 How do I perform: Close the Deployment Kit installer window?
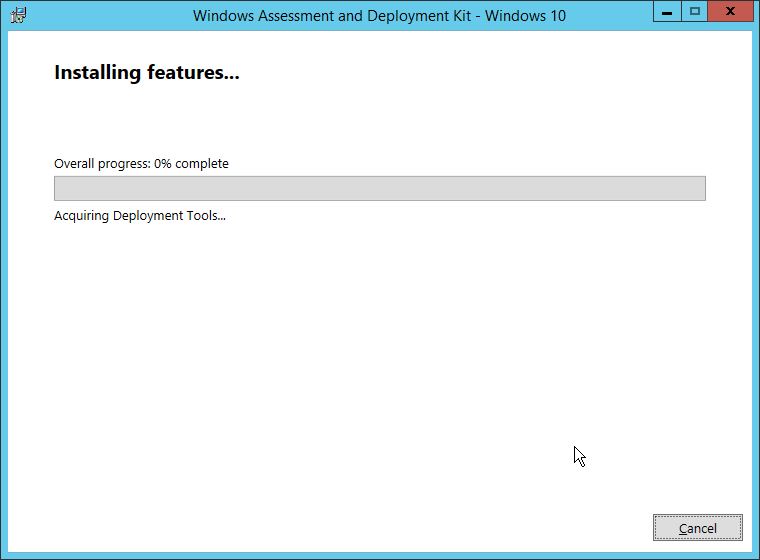click(x=730, y=12)
